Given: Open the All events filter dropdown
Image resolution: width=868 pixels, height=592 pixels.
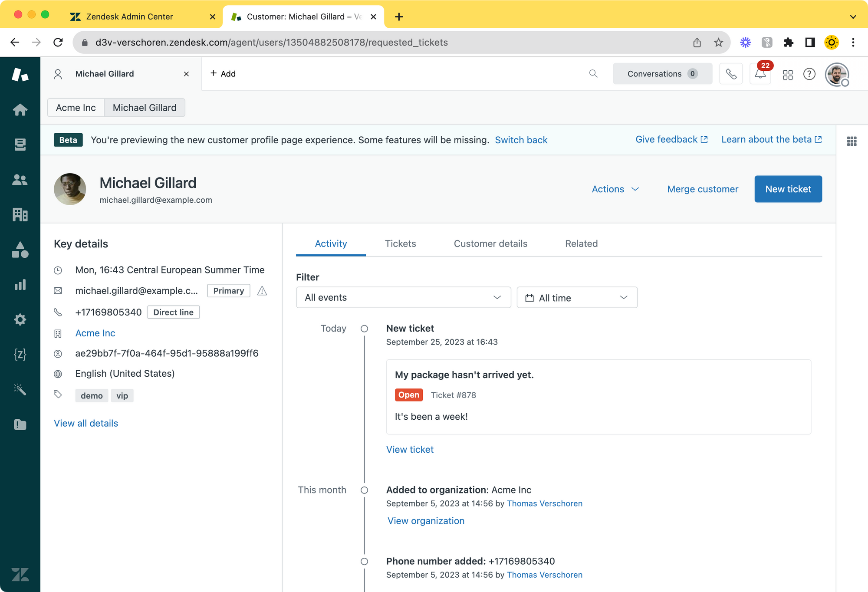Looking at the screenshot, I should (x=403, y=298).
